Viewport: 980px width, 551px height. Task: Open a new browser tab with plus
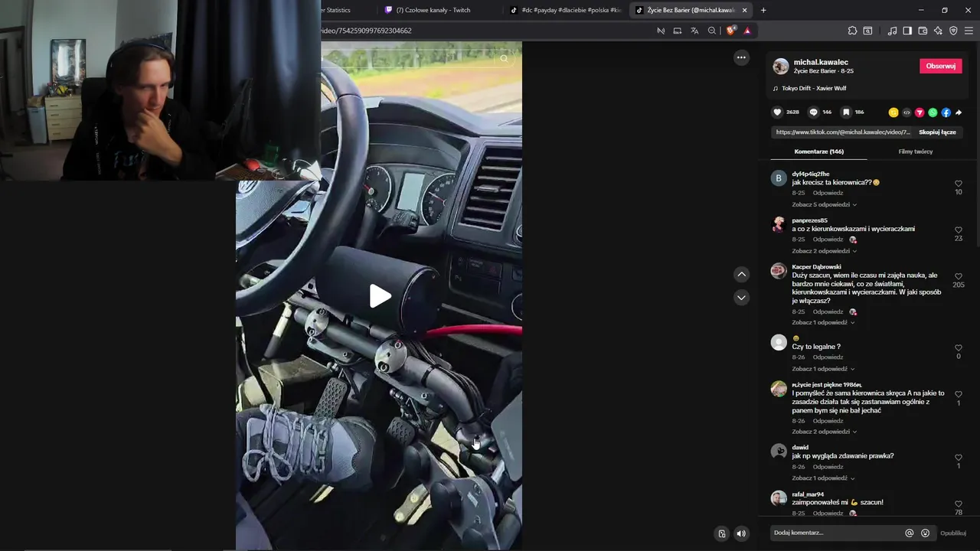763,10
